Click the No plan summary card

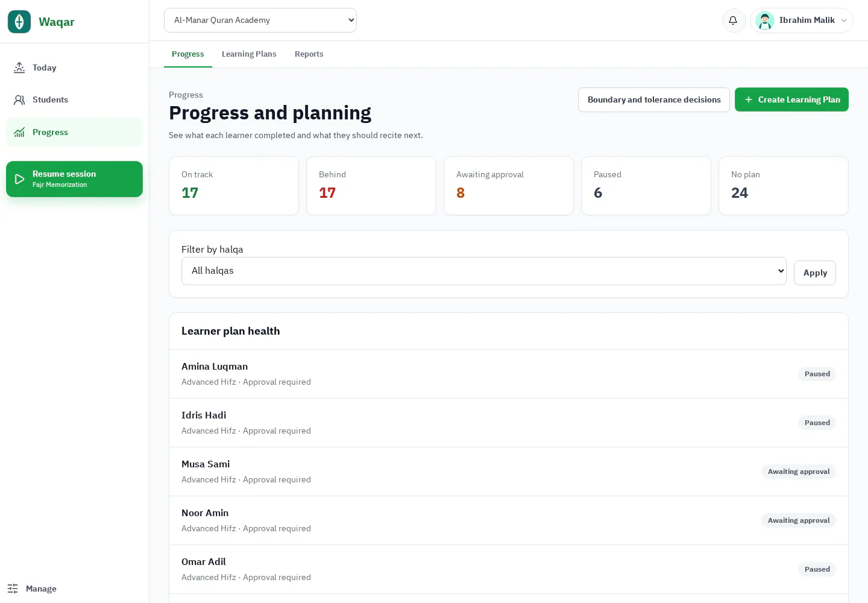click(784, 186)
